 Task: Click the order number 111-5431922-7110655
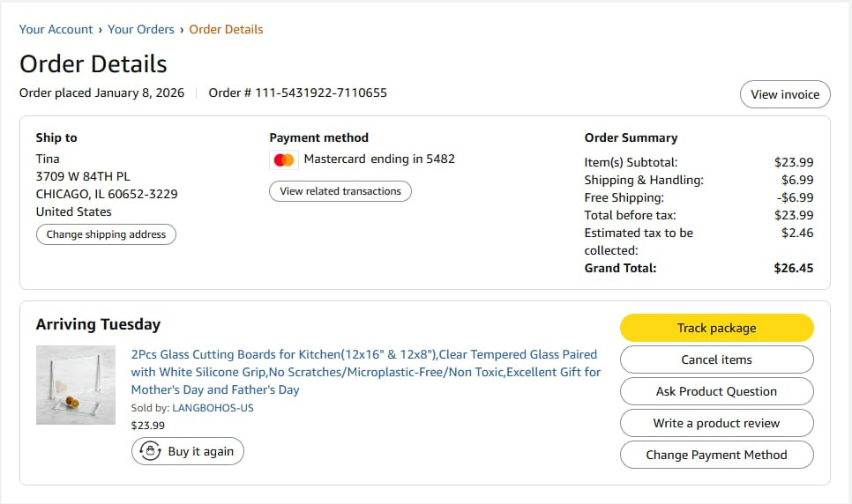coord(320,93)
